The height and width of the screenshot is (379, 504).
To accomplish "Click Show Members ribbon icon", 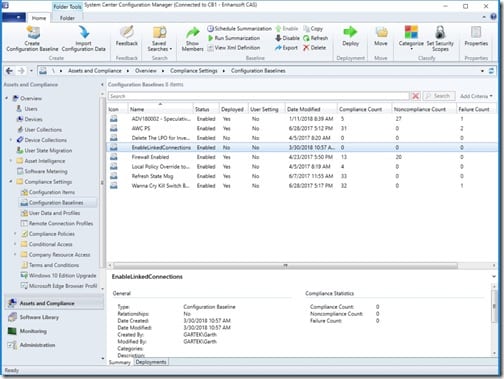I will click(192, 33).
